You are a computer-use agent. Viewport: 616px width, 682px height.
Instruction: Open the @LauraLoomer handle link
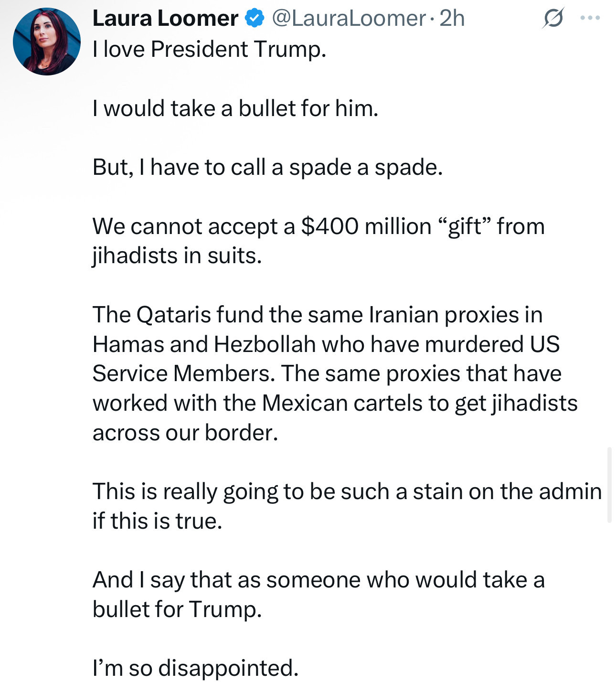pyautogui.click(x=349, y=19)
